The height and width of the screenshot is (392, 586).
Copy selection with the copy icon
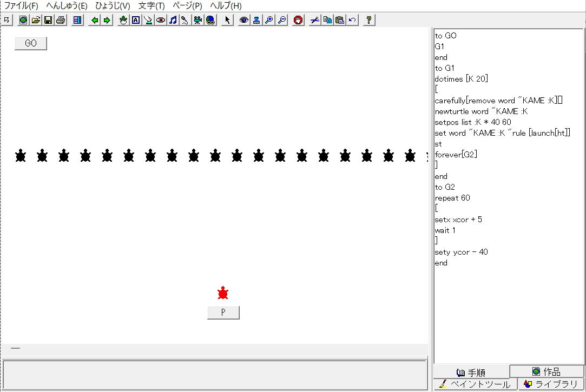pyautogui.click(x=327, y=20)
